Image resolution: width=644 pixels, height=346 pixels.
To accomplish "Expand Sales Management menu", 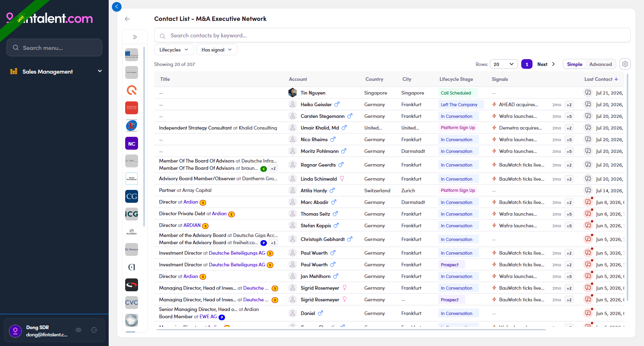I will [56, 72].
